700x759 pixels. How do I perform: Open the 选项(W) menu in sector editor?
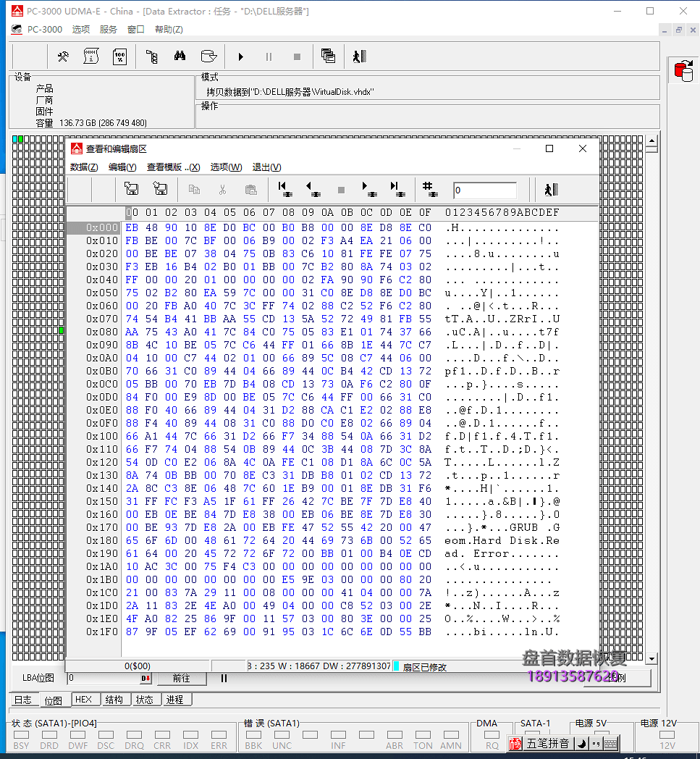pyautogui.click(x=227, y=167)
